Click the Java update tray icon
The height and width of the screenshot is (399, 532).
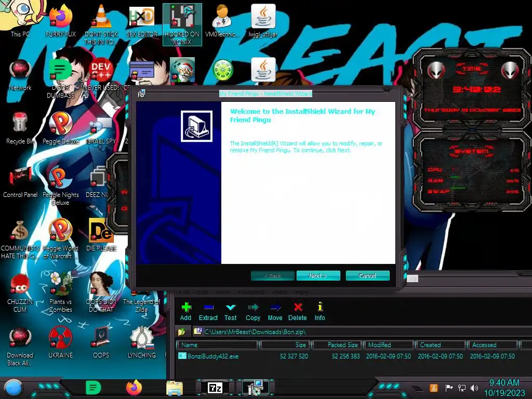434,388
